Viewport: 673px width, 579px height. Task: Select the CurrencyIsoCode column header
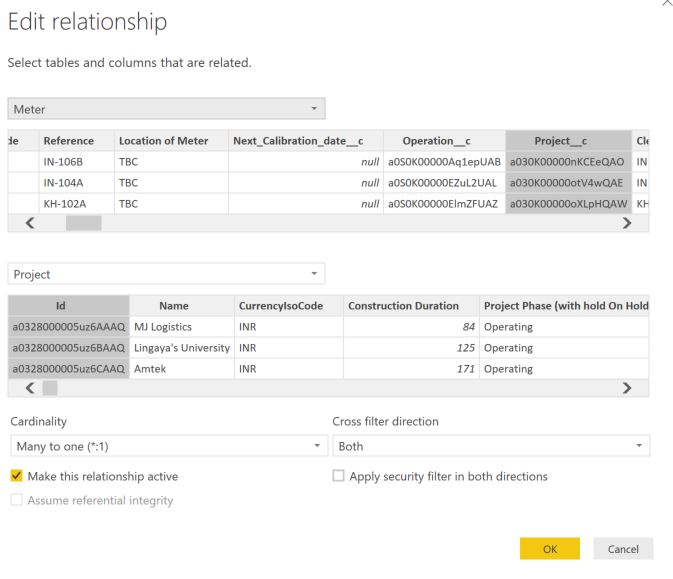pyautogui.click(x=289, y=306)
